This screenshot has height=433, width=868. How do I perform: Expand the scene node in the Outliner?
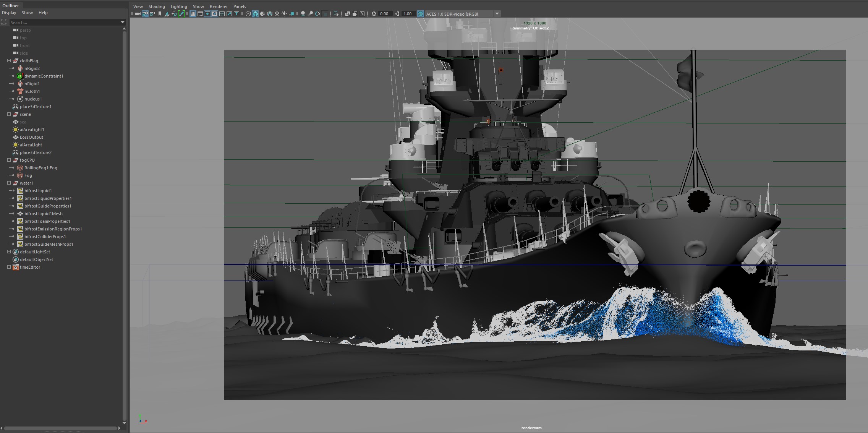point(9,114)
